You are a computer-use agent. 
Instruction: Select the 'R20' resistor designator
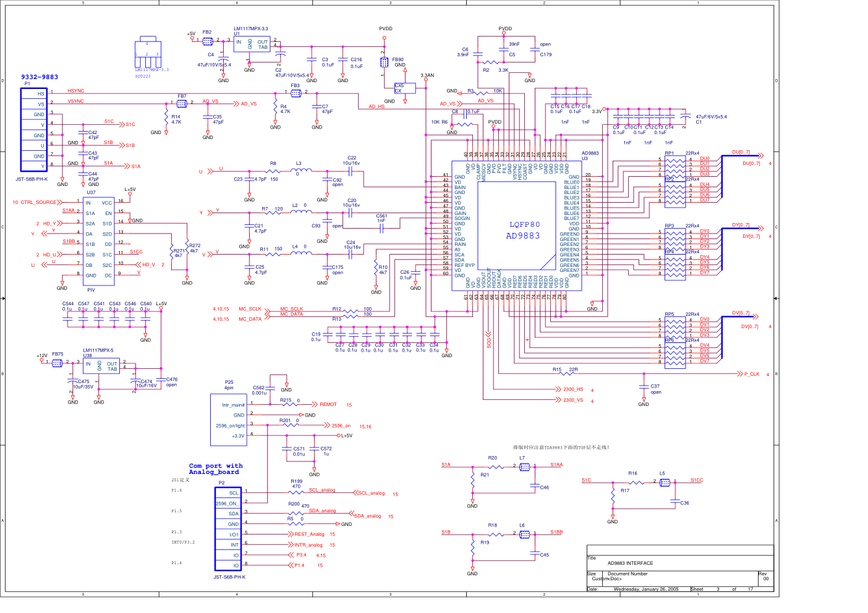tap(492, 458)
